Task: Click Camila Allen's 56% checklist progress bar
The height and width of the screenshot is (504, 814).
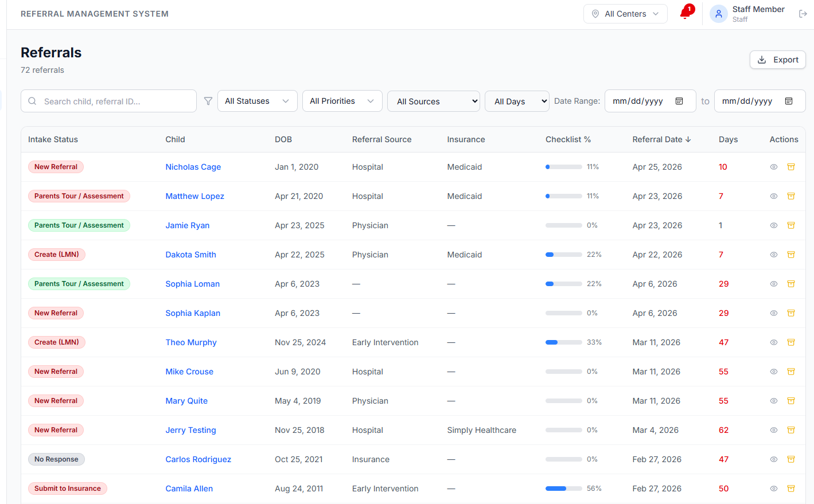Action: [563, 489]
